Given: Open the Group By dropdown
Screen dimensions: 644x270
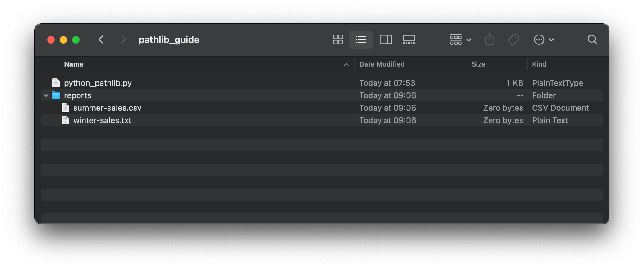Looking at the screenshot, I should tap(460, 40).
